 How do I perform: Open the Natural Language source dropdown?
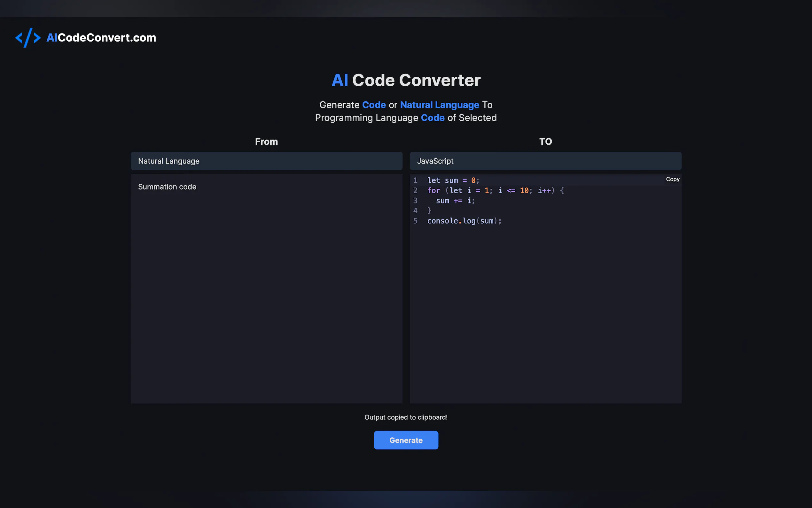coord(266,161)
